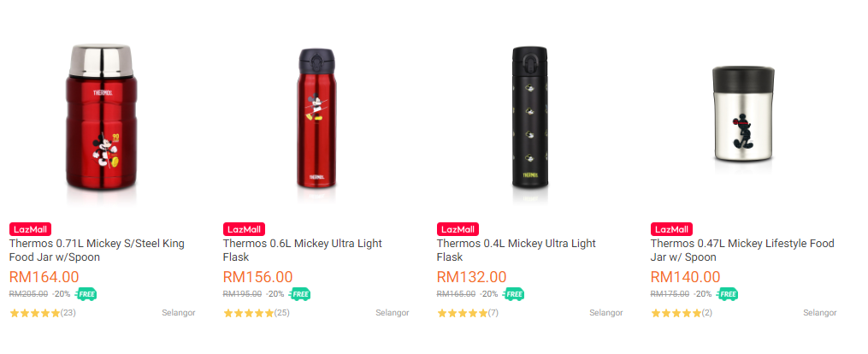Click LazMall badge on Lifestyle Food Jar
868x354 pixels.
click(x=672, y=229)
